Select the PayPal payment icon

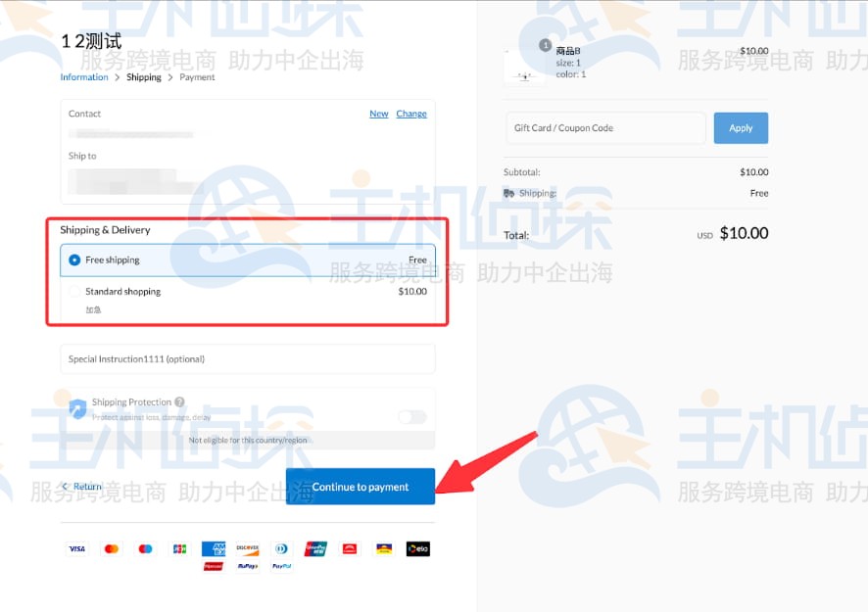280,568
